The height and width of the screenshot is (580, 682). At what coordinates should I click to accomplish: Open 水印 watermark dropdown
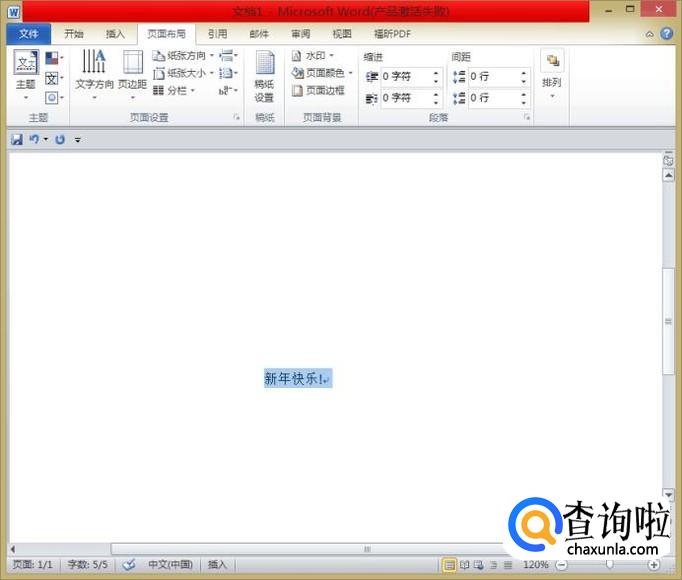coord(312,56)
